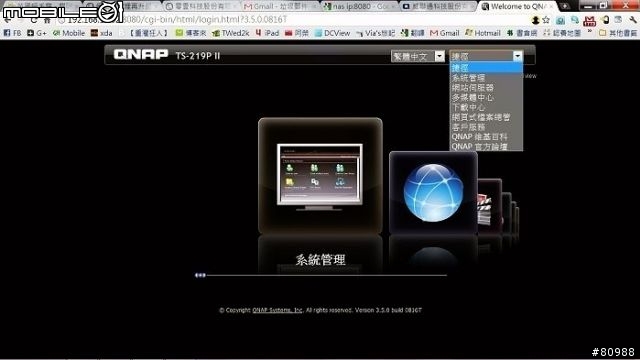Image resolution: width=640 pixels, height=360 pixels.
Task: Click the carousel slider handle
Action: pos(200,276)
